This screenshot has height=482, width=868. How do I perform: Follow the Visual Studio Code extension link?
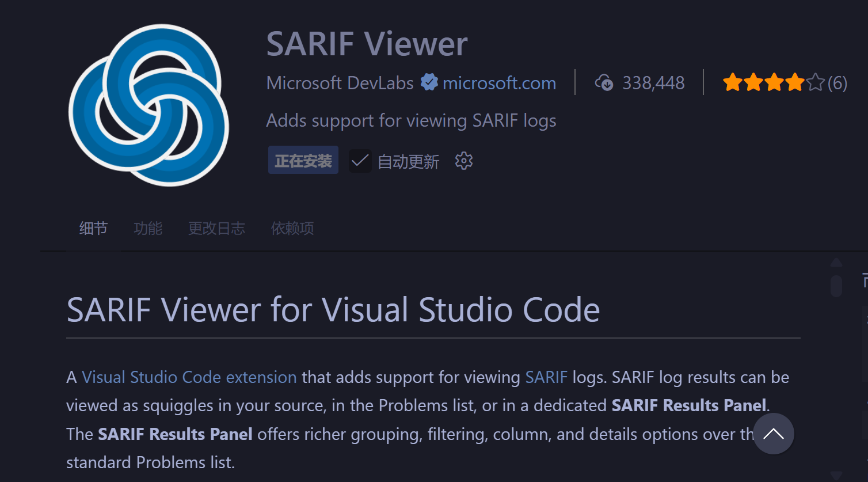click(x=189, y=377)
